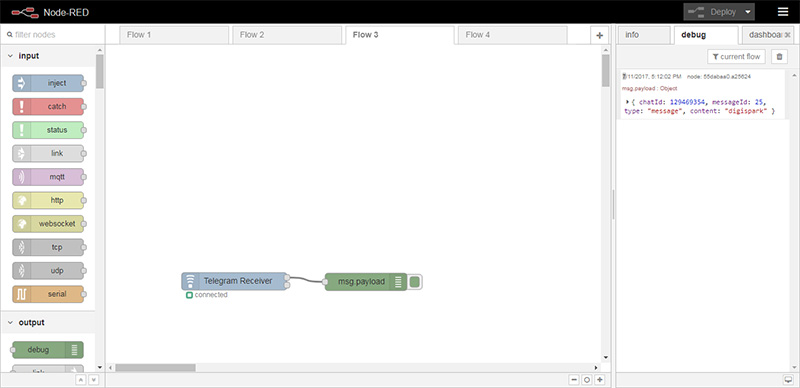800x388 pixels.
Task: Click the msg.payload node list icon
Action: point(398,281)
